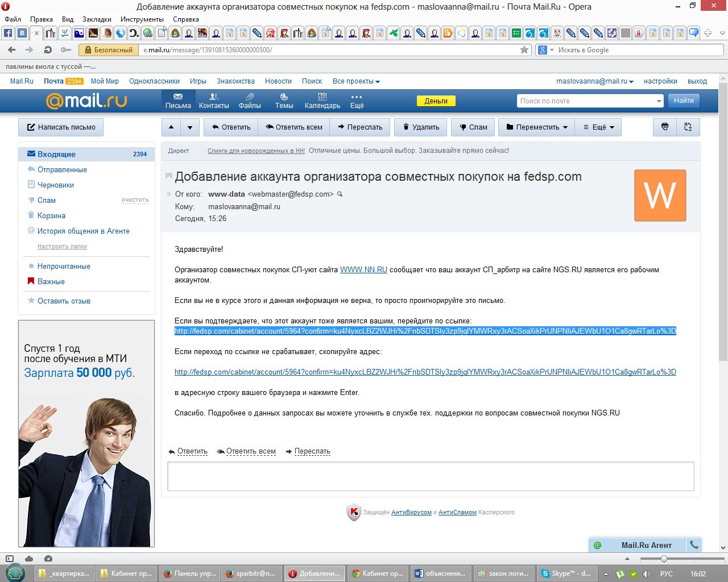Click the МТИ salary ad banner

[86, 434]
